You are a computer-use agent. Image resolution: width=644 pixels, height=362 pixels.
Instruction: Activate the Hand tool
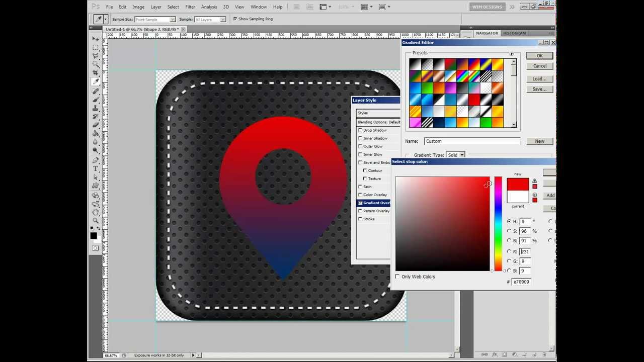(96, 212)
